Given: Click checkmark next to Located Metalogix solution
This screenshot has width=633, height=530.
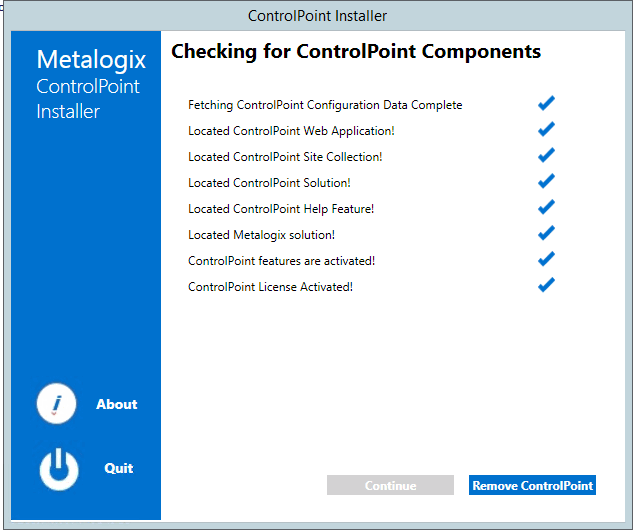Looking at the screenshot, I should click(546, 233).
